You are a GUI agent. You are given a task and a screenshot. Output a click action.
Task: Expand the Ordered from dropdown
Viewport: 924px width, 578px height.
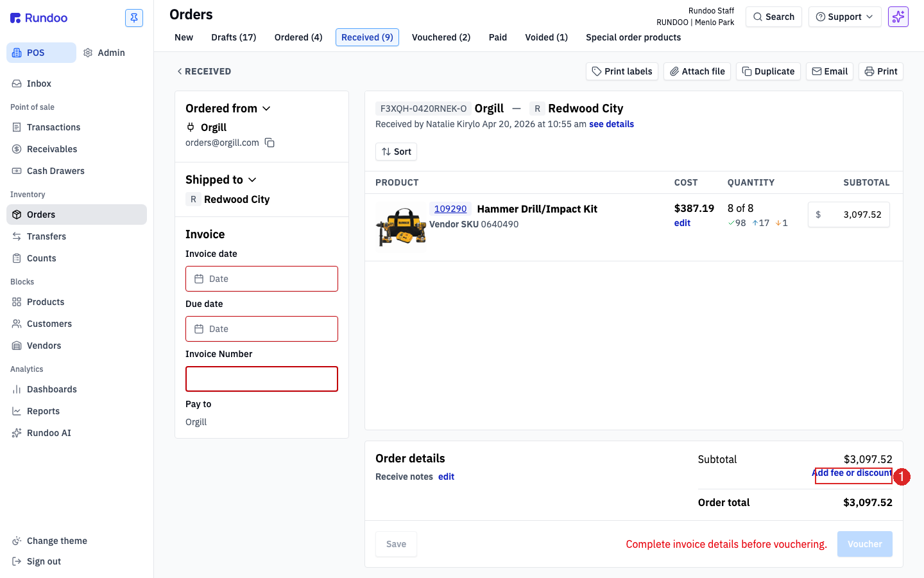[x=228, y=109]
